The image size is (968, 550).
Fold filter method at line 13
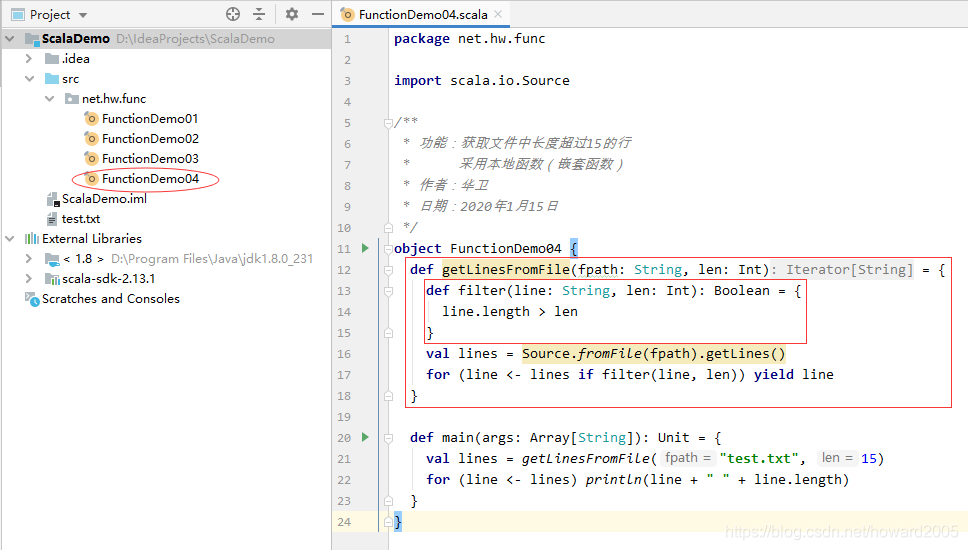(388, 291)
